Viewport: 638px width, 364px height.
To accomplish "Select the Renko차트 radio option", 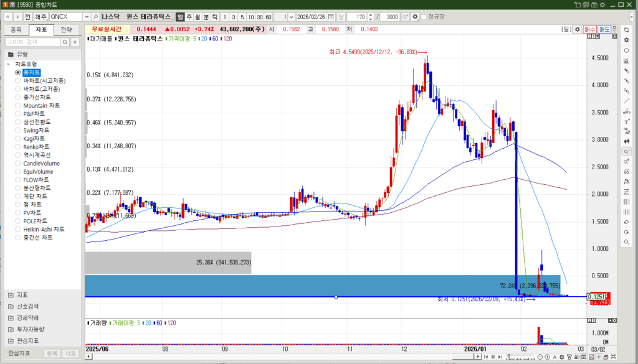I will [x=18, y=147].
